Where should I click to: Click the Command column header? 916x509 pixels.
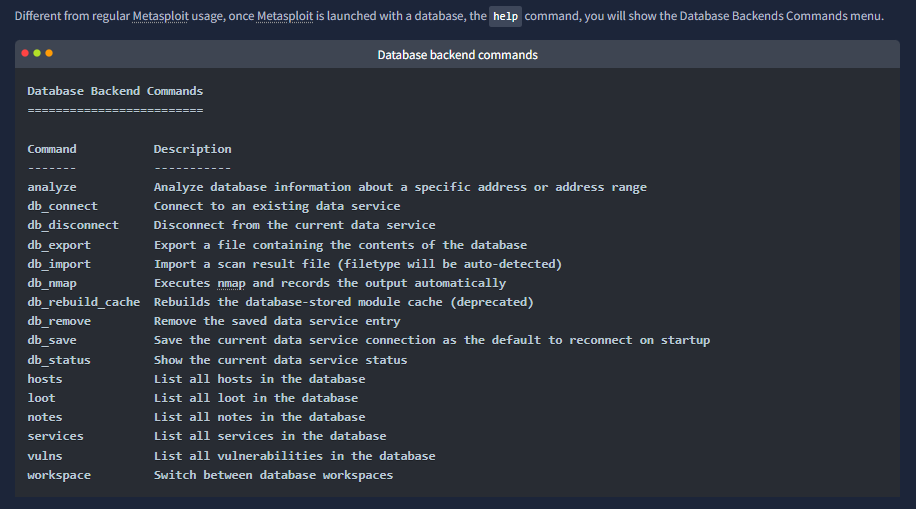tap(52, 149)
